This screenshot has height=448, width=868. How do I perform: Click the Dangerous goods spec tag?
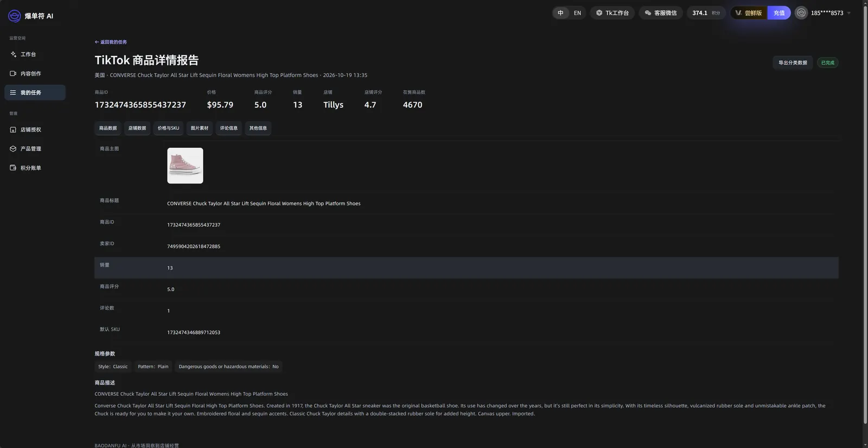point(228,367)
